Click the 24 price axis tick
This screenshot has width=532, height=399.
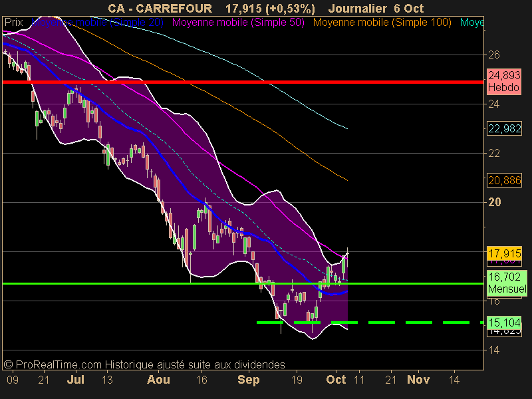pyautogui.click(x=494, y=104)
